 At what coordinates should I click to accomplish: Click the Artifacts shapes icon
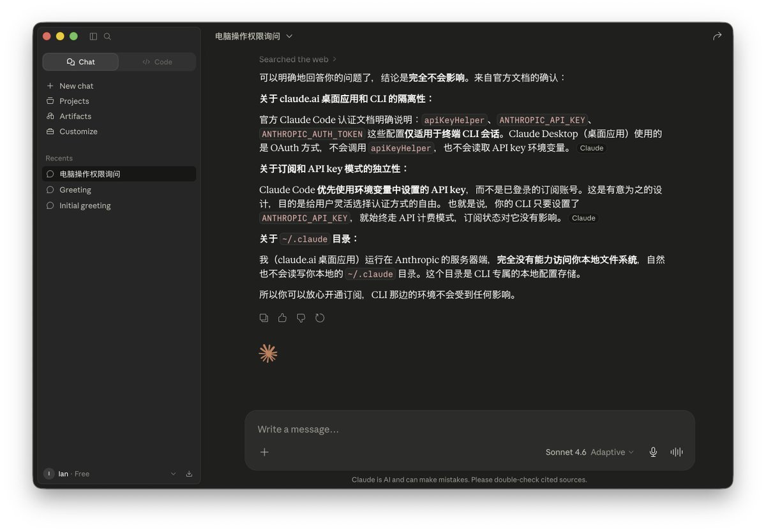[50, 116]
